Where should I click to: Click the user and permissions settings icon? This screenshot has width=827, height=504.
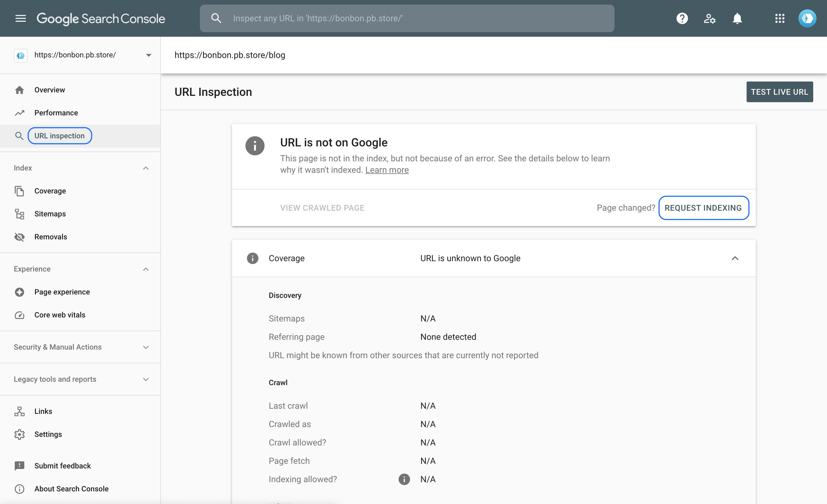pyautogui.click(x=710, y=18)
